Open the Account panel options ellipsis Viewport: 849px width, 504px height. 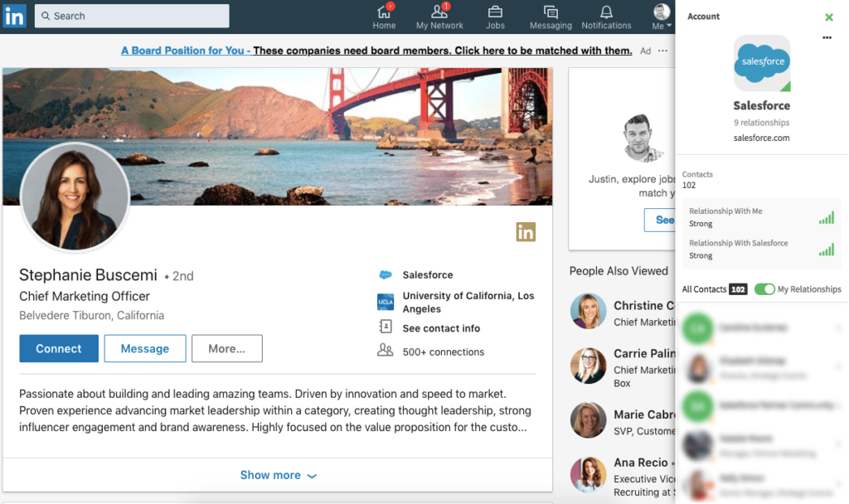tap(827, 37)
